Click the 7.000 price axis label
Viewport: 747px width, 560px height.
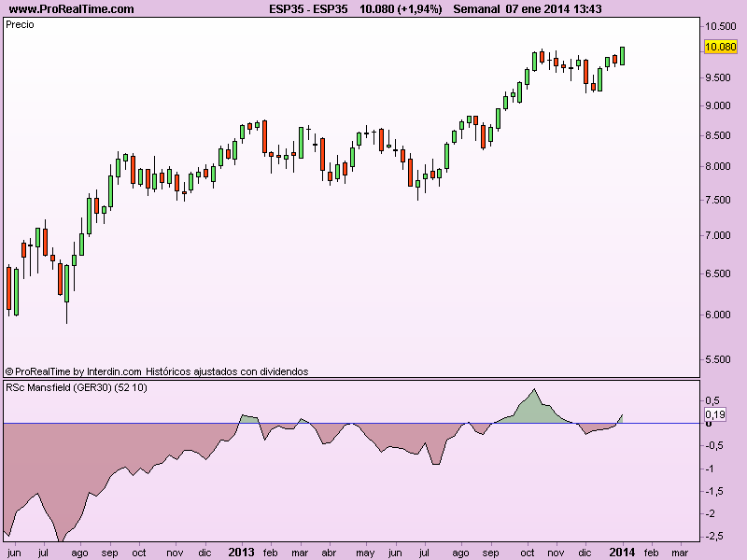718,235
